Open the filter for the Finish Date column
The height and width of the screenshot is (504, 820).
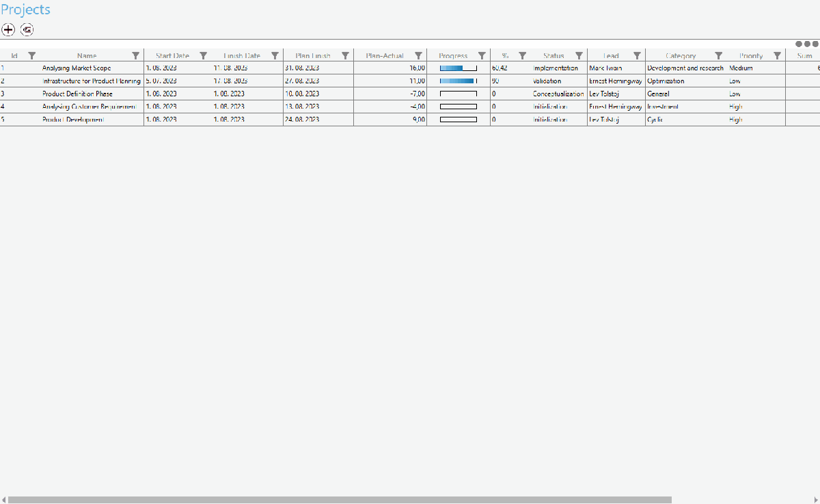[275, 56]
